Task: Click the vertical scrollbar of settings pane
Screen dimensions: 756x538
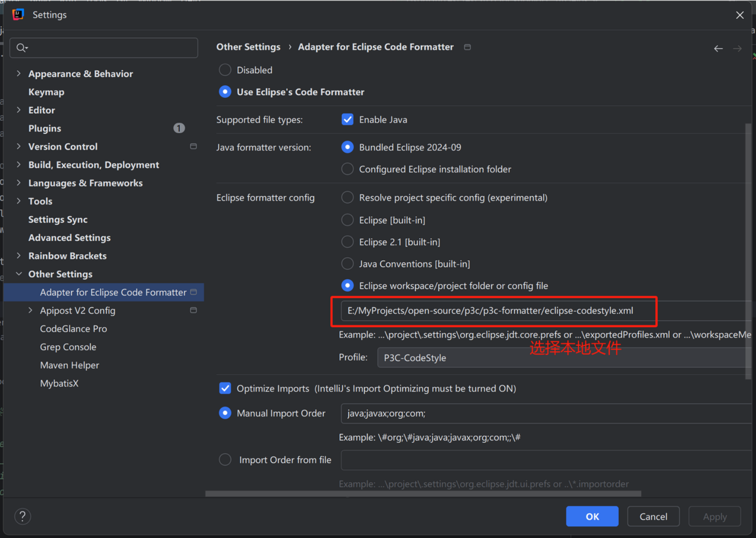Action: [x=748, y=251]
